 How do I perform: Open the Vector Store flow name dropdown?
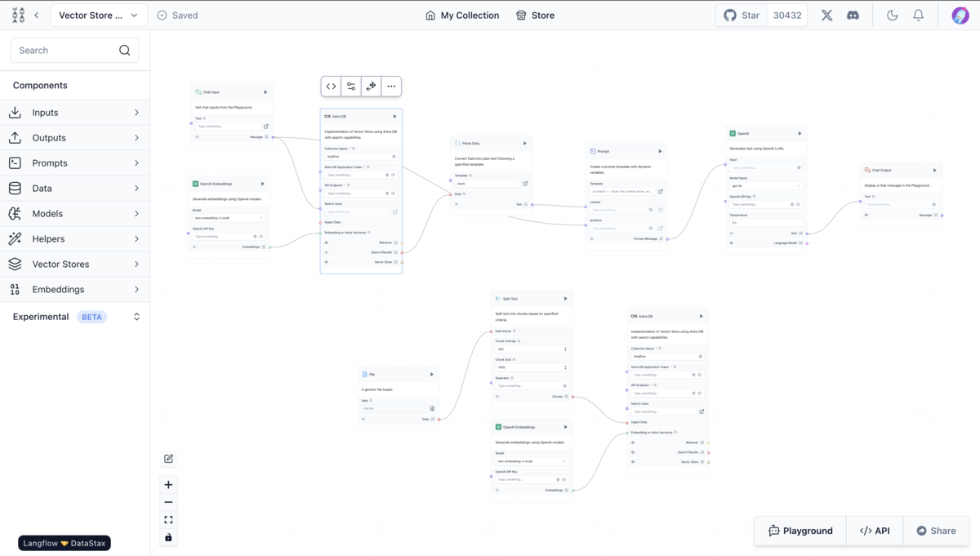tap(99, 16)
